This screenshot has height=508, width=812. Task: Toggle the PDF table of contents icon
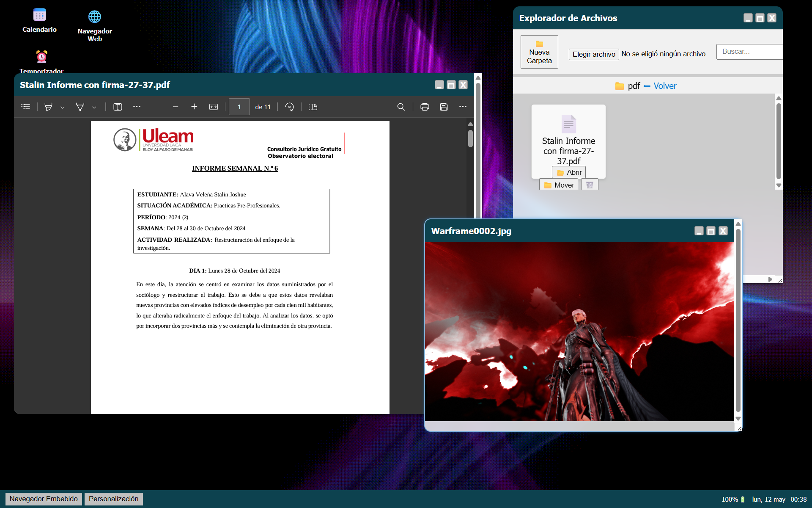point(26,107)
